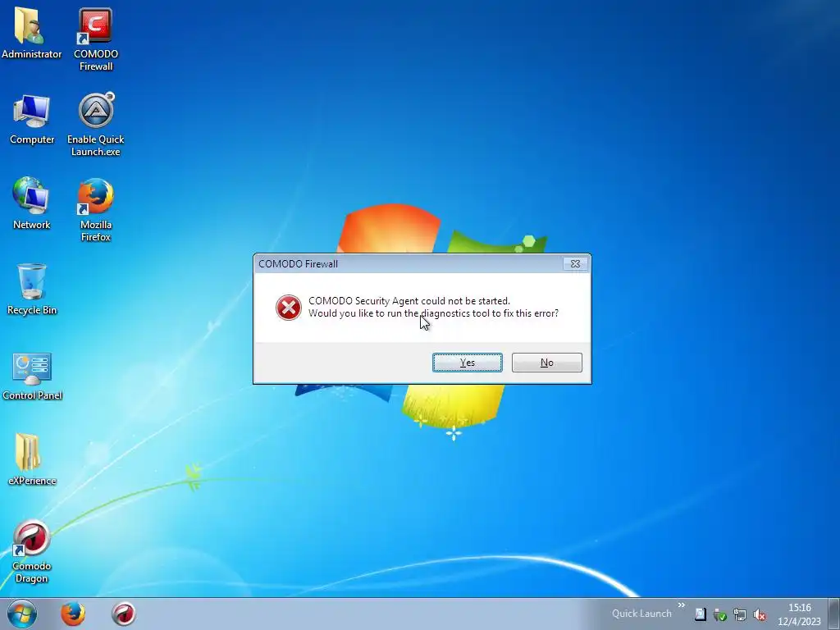Open the network connection tray icon
The height and width of the screenshot is (630, 840).
(740, 614)
